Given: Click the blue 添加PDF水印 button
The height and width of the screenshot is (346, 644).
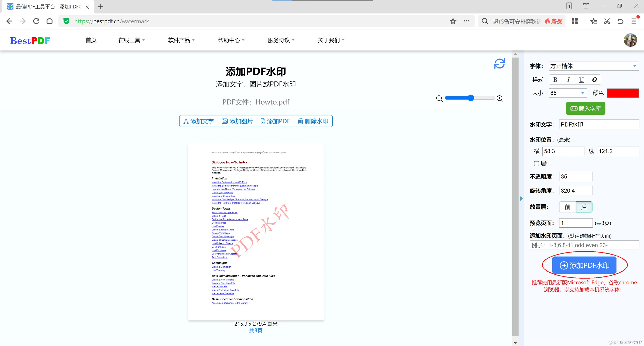Looking at the screenshot, I should point(584,265).
